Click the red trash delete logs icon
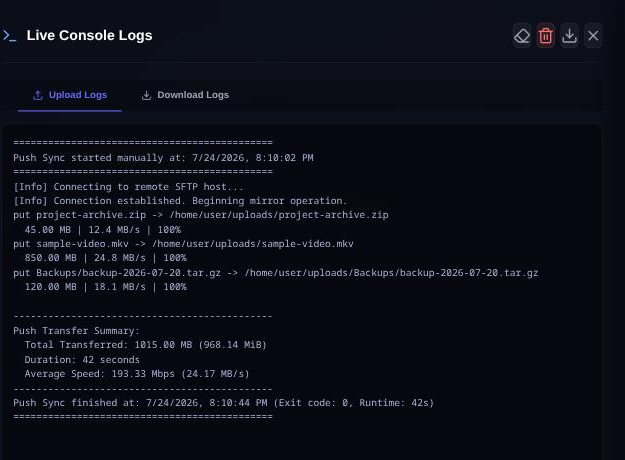The image size is (625, 460). click(x=546, y=36)
